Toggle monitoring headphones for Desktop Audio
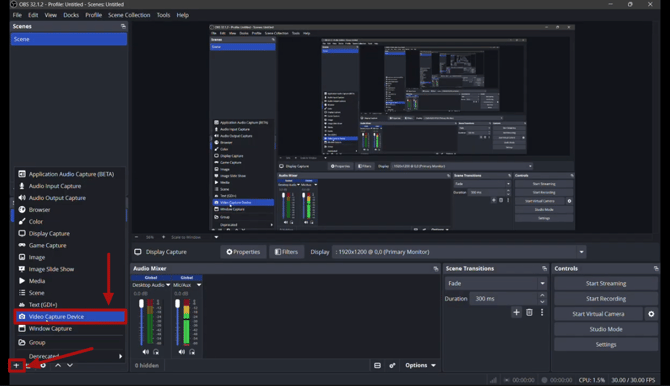 pyautogui.click(x=156, y=352)
